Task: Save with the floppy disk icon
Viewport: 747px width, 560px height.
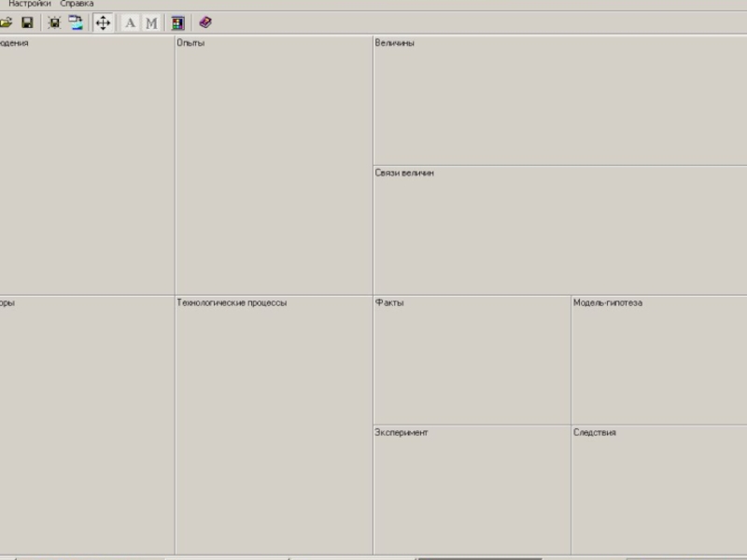Action: [x=27, y=22]
